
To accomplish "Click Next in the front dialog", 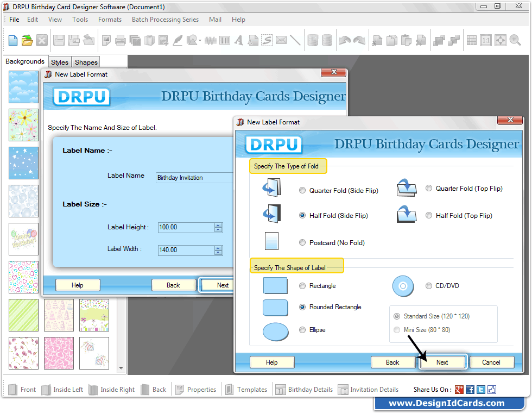I will point(442,362).
